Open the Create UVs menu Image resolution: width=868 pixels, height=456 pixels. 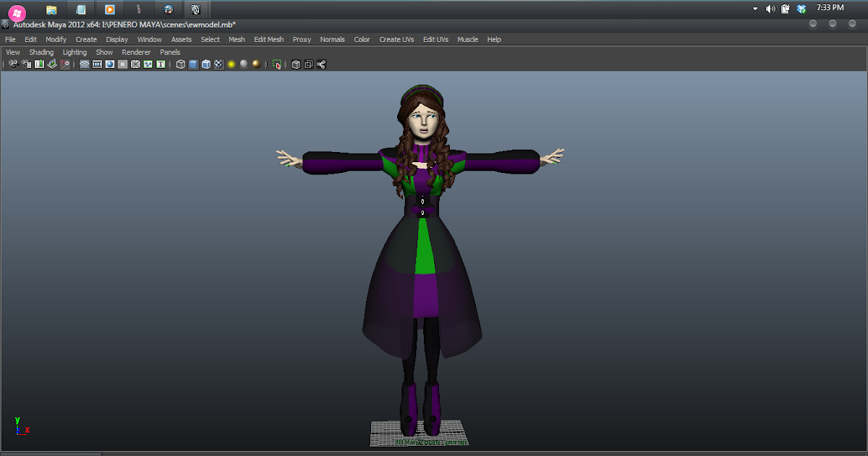(x=396, y=39)
